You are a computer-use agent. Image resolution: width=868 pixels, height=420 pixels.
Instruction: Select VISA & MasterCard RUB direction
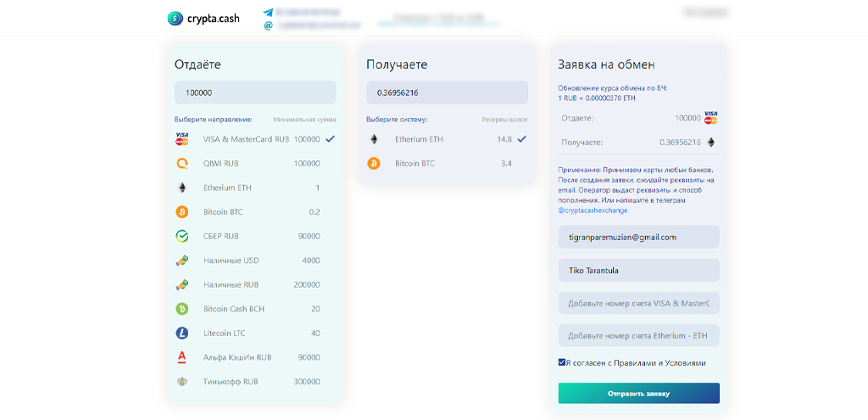(248, 139)
